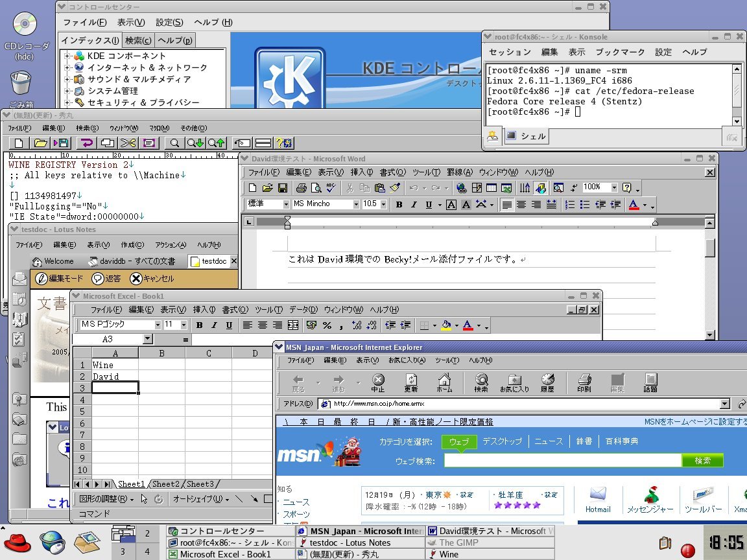Click Word font color A swatch
Image resolution: width=747 pixels, height=560 pixels.
634,205
